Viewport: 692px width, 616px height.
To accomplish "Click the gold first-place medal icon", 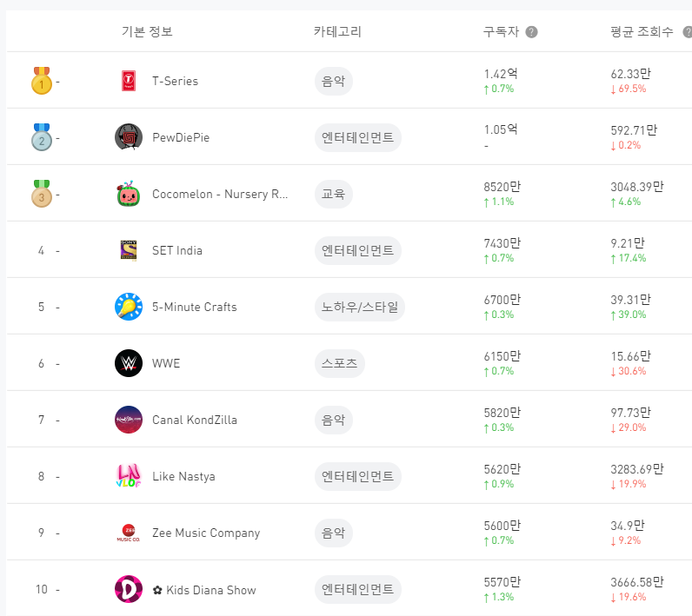I will tap(41, 81).
